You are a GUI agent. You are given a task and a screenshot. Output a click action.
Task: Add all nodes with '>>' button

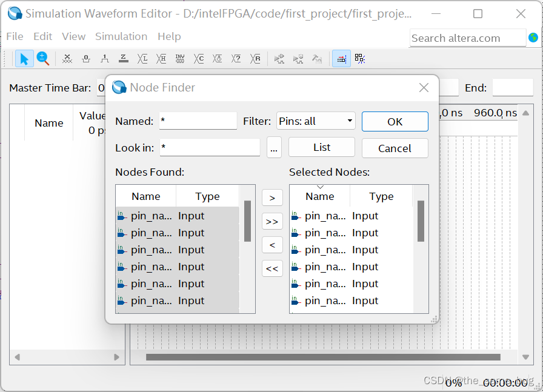click(x=272, y=221)
